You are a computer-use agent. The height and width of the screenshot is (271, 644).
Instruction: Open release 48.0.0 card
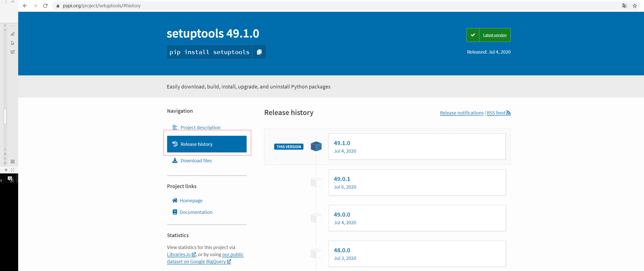pyautogui.click(x=417, y=254)
